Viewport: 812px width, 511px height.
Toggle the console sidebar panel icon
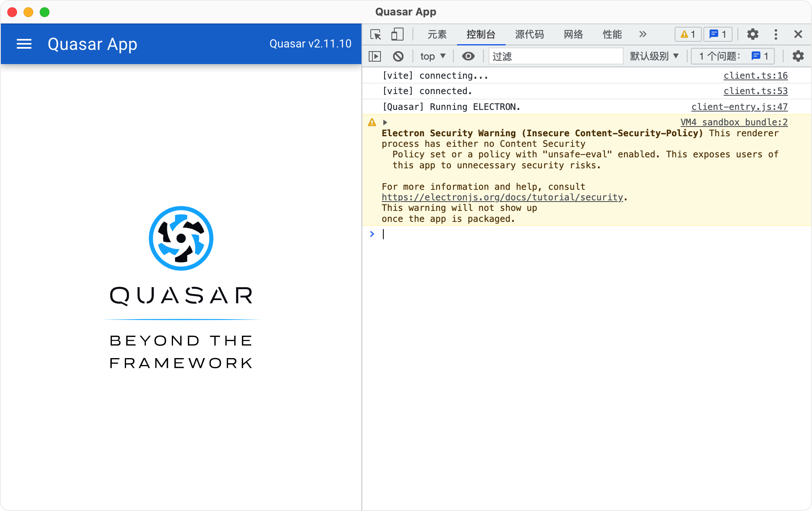[x=375, y=56]
